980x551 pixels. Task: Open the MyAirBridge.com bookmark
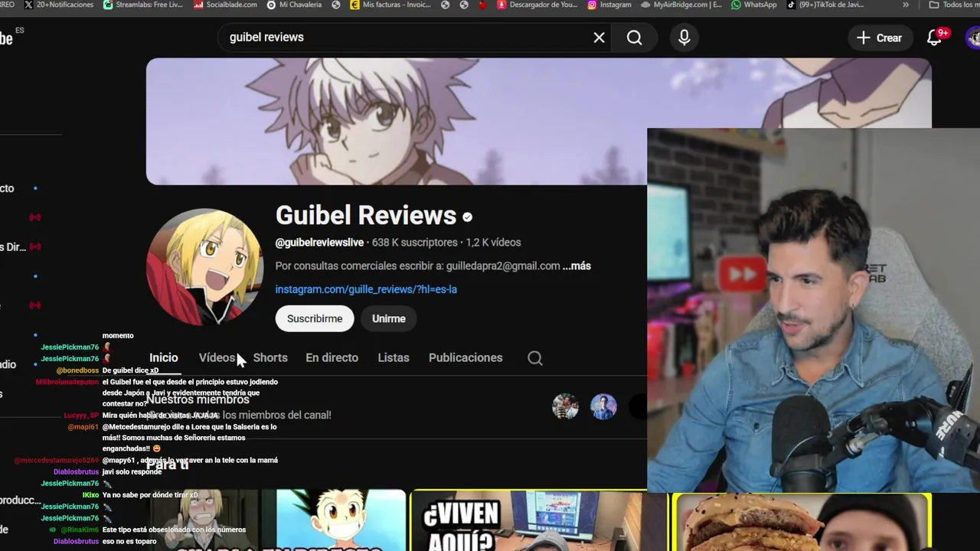click(x=681, y=5)
